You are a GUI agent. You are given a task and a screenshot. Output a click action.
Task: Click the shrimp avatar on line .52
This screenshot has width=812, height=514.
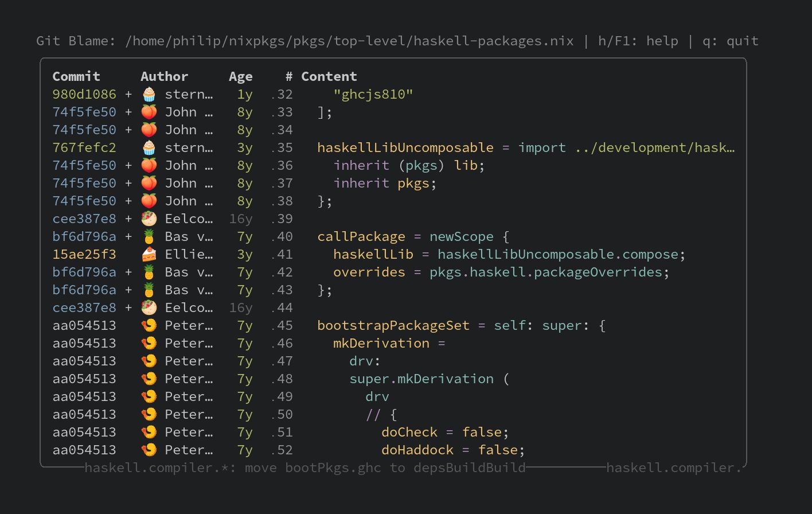point(149,450)
